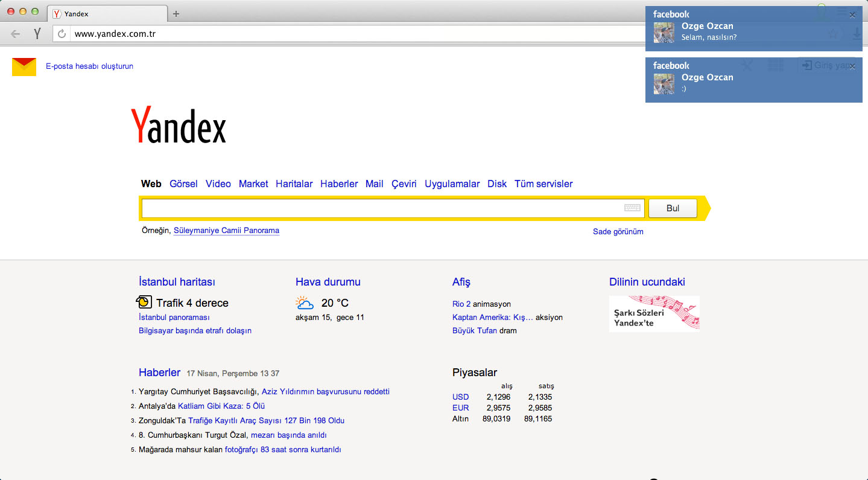868x480 pixels.
Task: Dismiss the 'Selam, nasılsın?' Facebook notification
Action: point(852,15)
